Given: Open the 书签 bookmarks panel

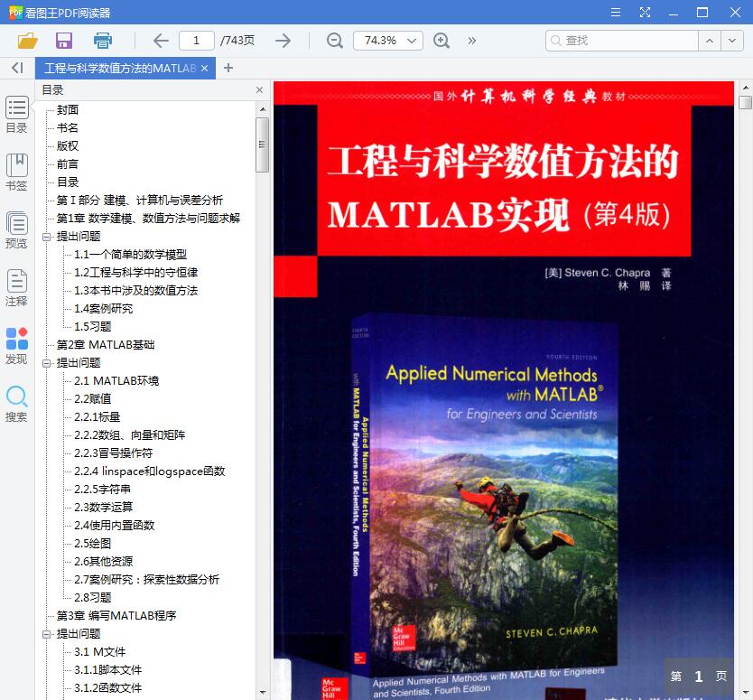Looking at the screenshot, I should (x=17, y=173).
